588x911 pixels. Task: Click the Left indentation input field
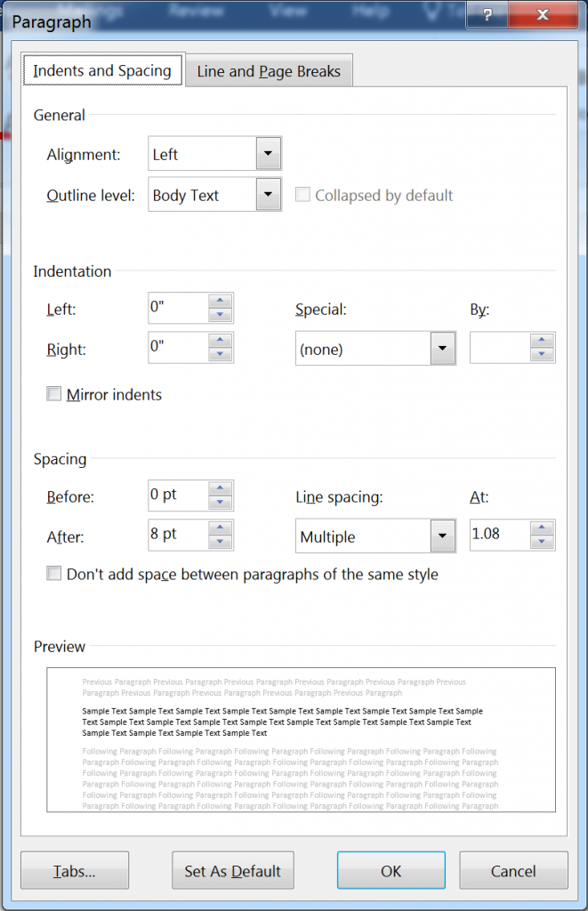(179, 308)
